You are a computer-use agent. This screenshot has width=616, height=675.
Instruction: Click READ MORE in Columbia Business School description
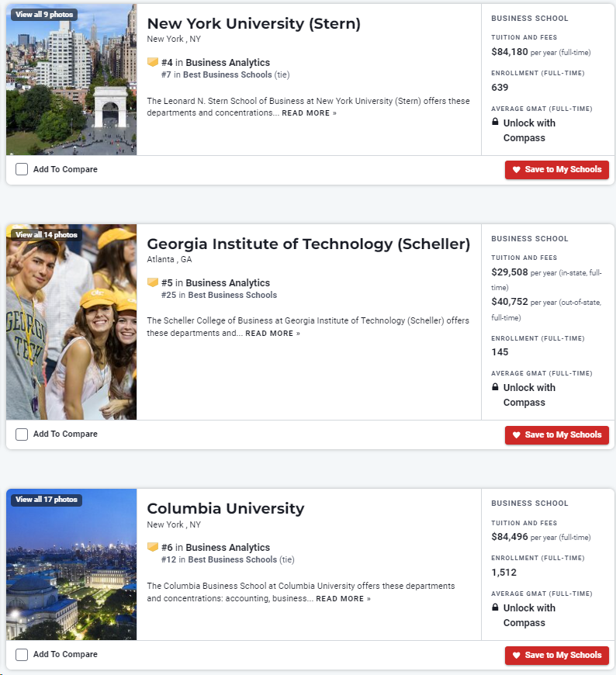[343, 599]
